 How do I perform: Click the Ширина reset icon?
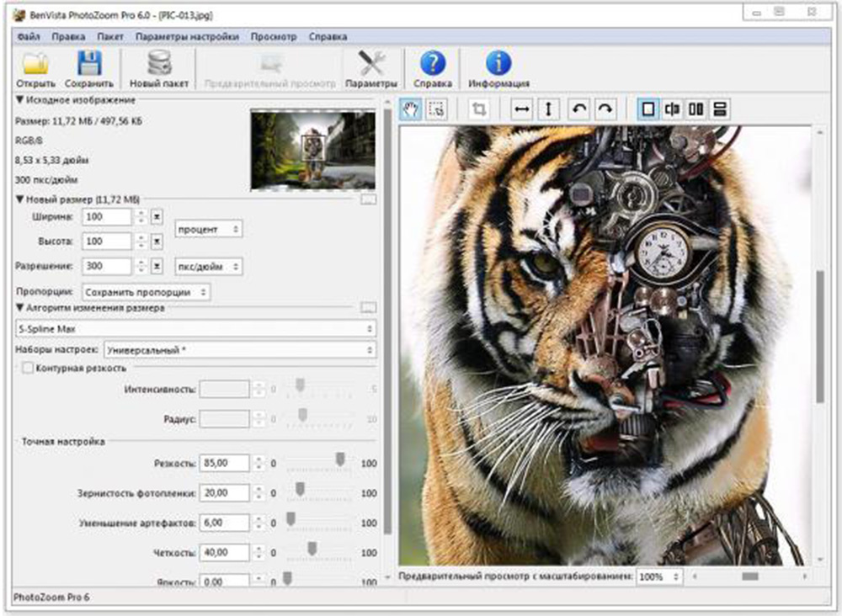(x=157, y=217)
